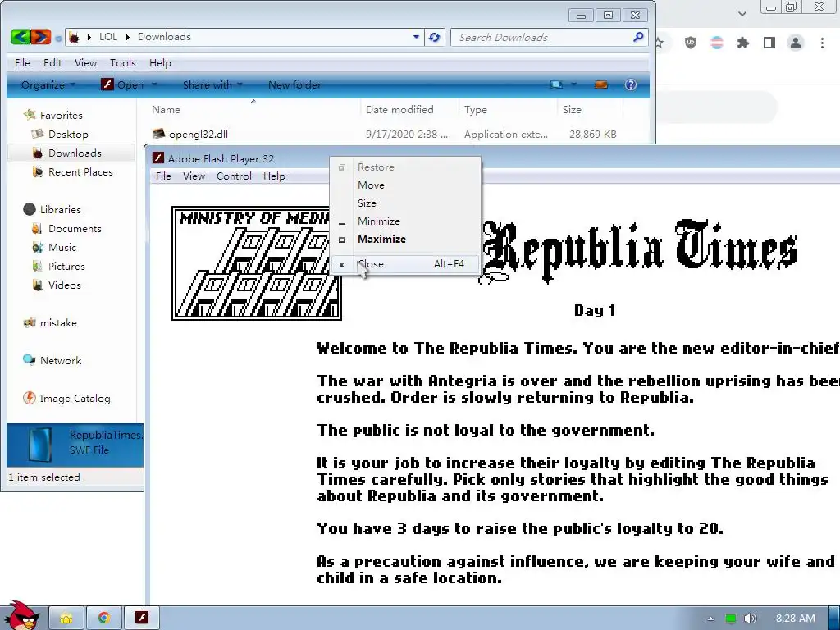Open Pictures library
Image resolution: width=840 pixels, height=630 pixels.
point(66,266)
